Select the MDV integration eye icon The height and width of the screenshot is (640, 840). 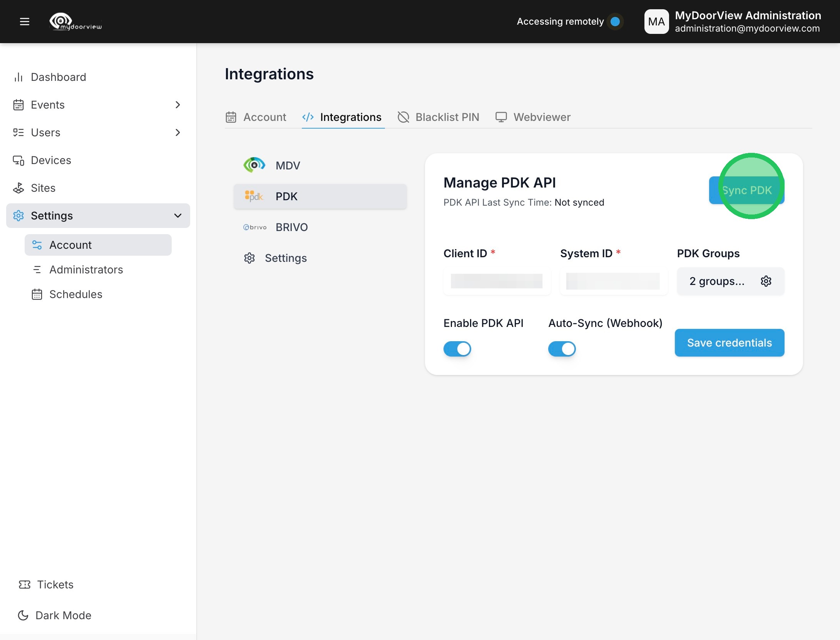[x=254, y=165]
